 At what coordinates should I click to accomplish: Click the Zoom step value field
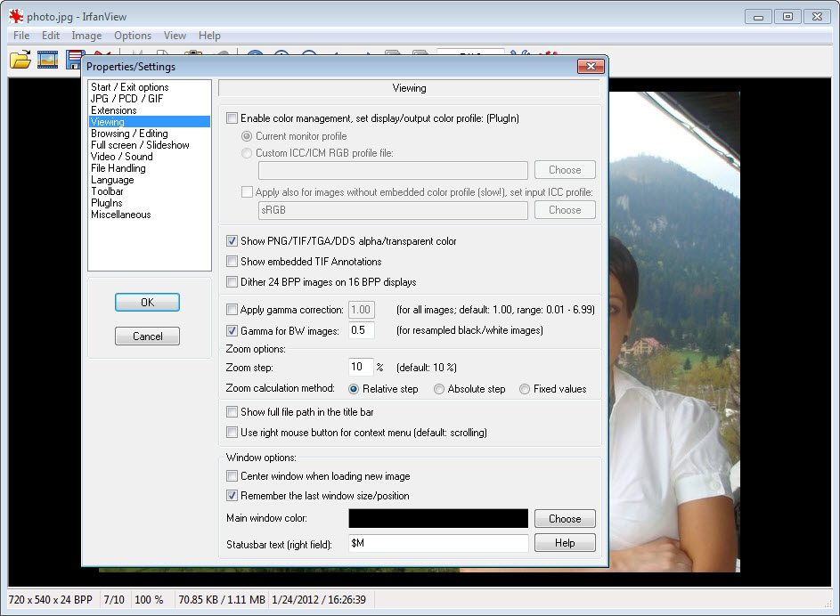pos(361,367)
